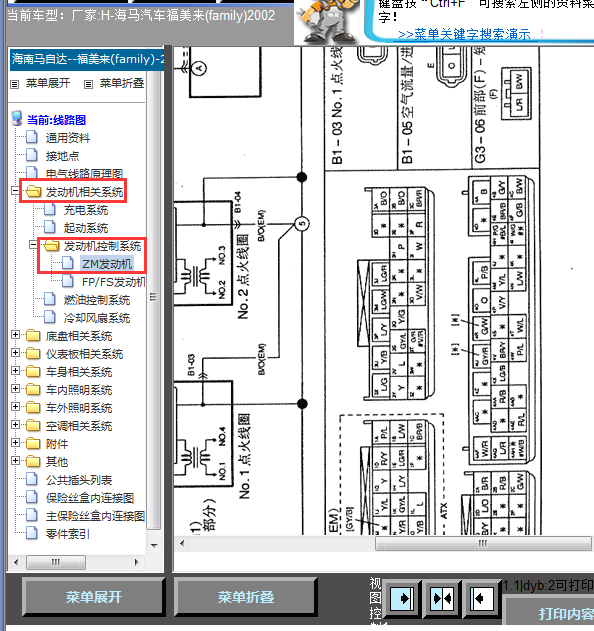Expand the 底盘相关系统 folder
The height and width of the screenshot is (631, 594).
tap(15, 334)
